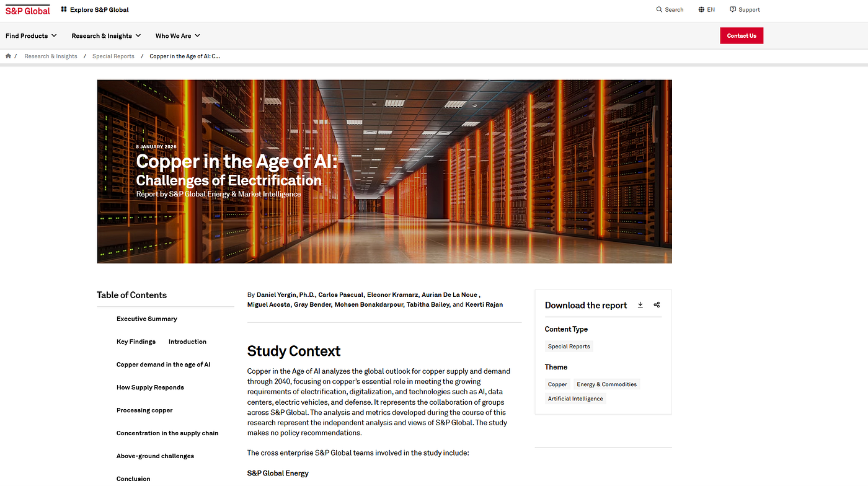This screenshot has height=486, width=868.
Task: Jump to Key Findings section
Action: [x=136, y=342]
